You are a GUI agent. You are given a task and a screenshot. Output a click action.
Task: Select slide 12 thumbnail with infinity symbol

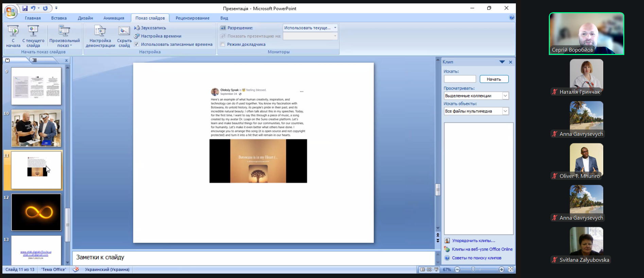(x=36, y=212)
